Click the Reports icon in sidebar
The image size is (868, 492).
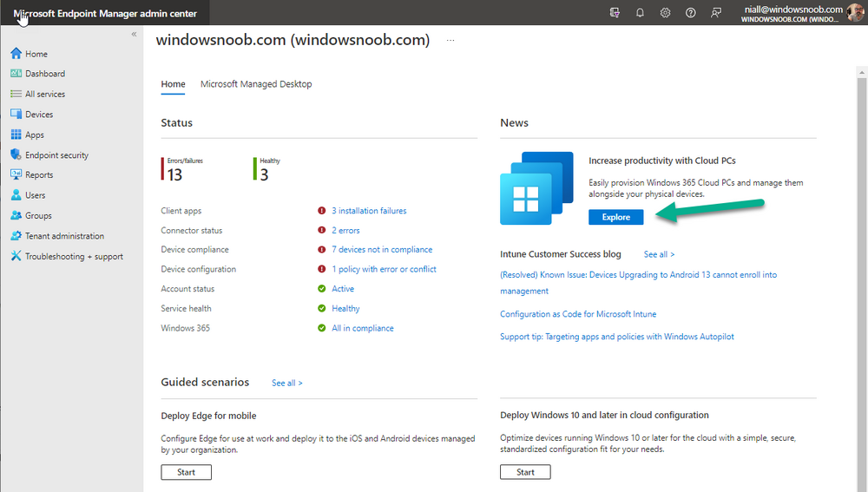click(16, 174)
